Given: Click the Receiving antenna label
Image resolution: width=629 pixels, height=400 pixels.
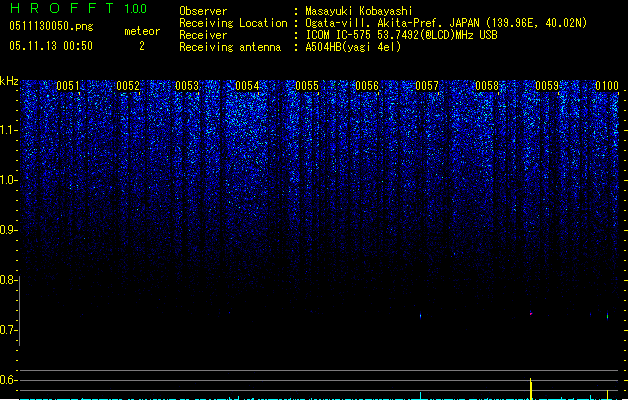Looking at the screenshot, I should (x=230, y=47).
